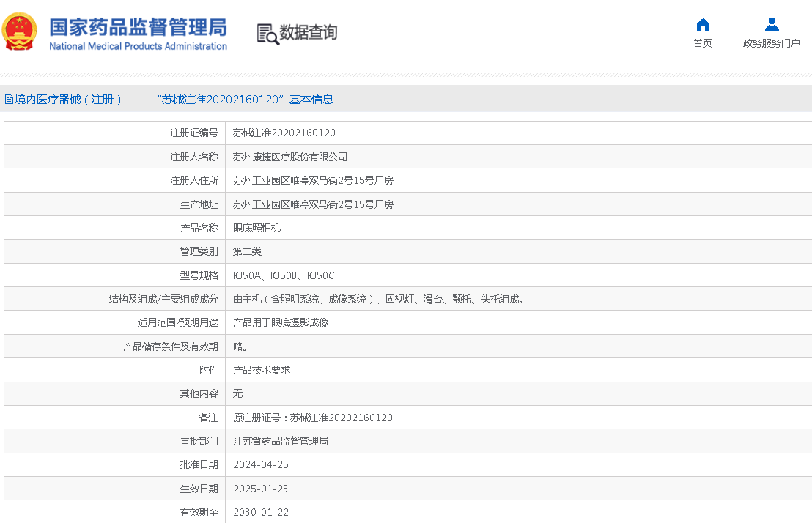Click the 数据查询 magnifier icon

pyautogui.click(x=267, y=34)
